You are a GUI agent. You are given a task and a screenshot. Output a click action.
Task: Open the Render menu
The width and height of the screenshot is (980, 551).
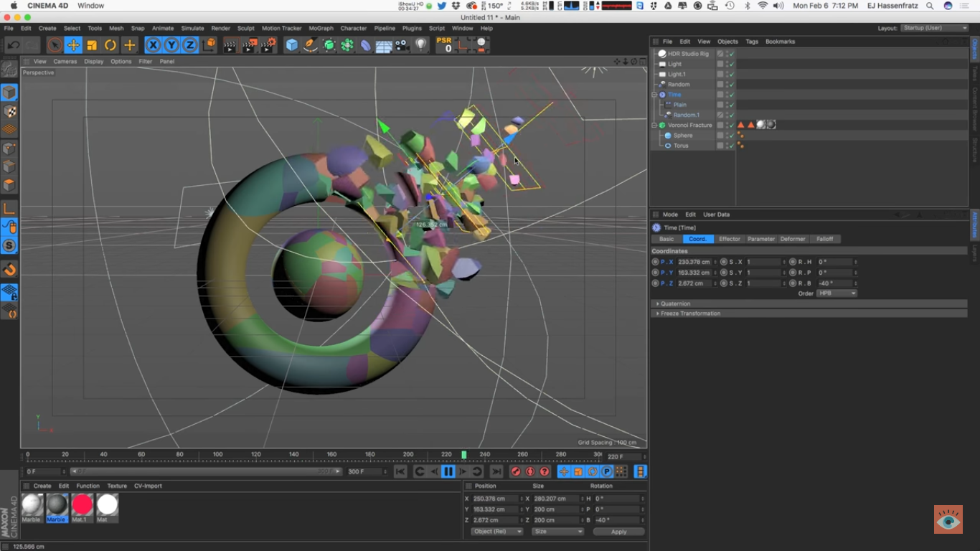[x=220, y=28]
